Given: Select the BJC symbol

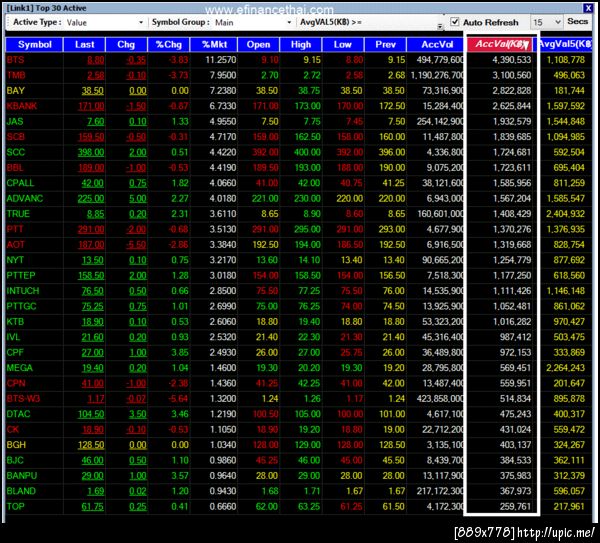Looking at the screenshot, I should [x=15, y=460].
